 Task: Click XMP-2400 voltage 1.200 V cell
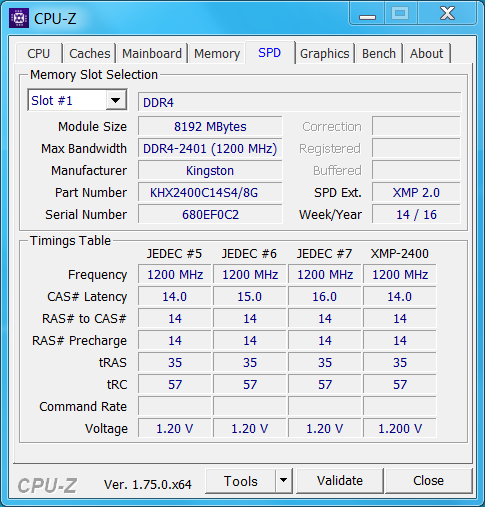[400, 429]
